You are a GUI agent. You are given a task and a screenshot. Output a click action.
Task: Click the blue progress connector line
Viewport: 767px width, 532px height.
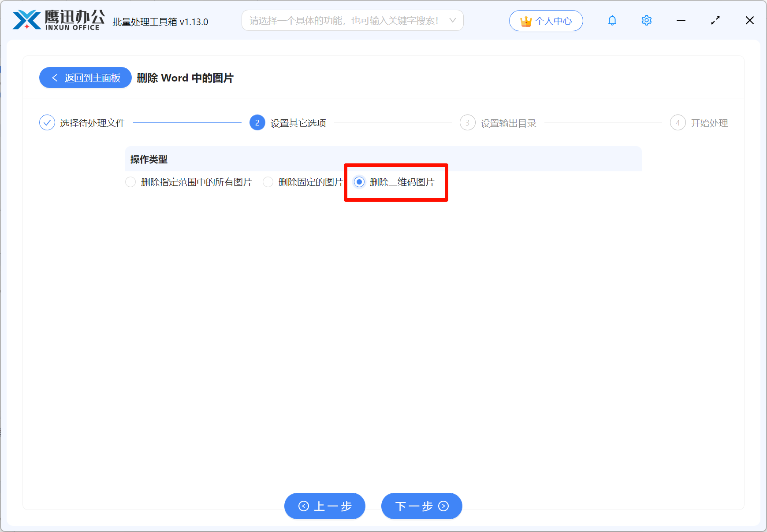[x=187, y=122]
